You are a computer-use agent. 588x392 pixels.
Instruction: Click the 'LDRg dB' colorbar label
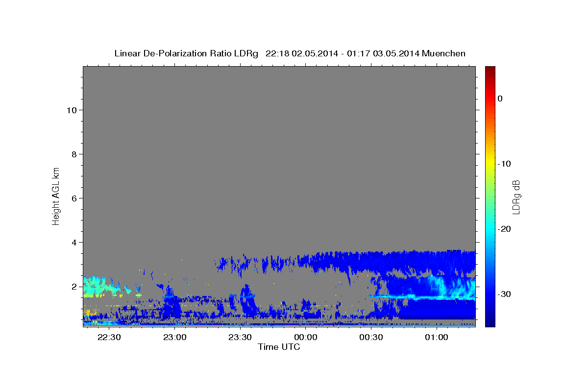coord(516,196)
